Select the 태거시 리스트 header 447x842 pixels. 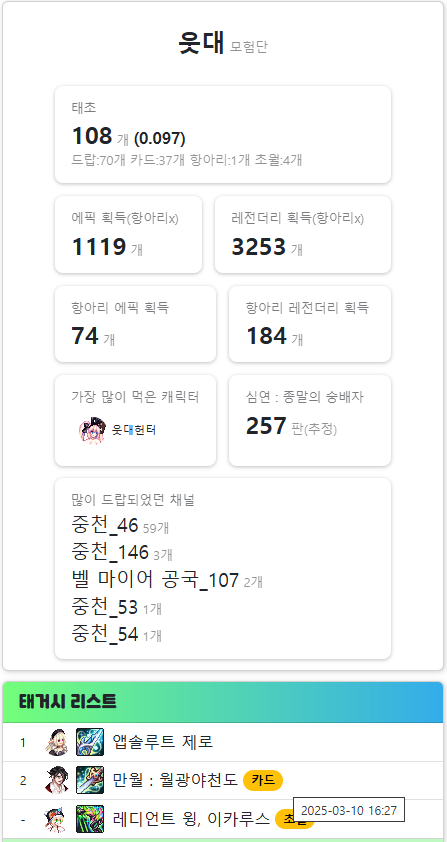pyautogui.click(x=223, y=702)
